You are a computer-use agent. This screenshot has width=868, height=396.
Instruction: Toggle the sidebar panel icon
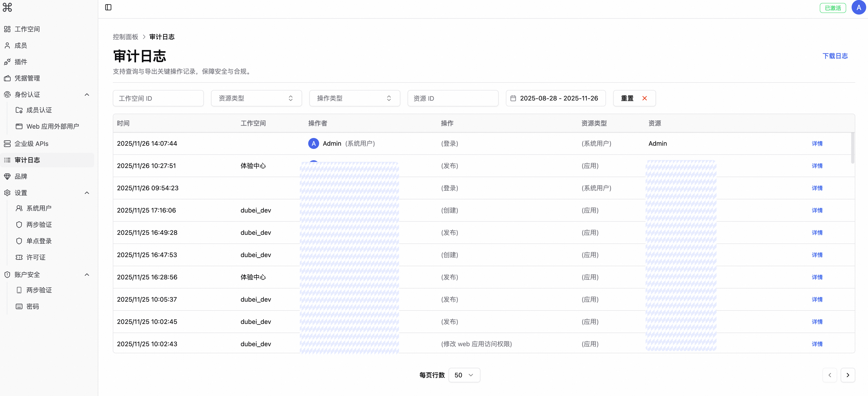(108, 8)
